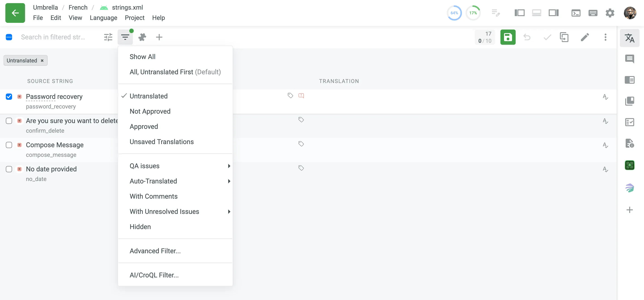Click the 17% approval progress circle
644x300 pixels.
tap(473, 13)
